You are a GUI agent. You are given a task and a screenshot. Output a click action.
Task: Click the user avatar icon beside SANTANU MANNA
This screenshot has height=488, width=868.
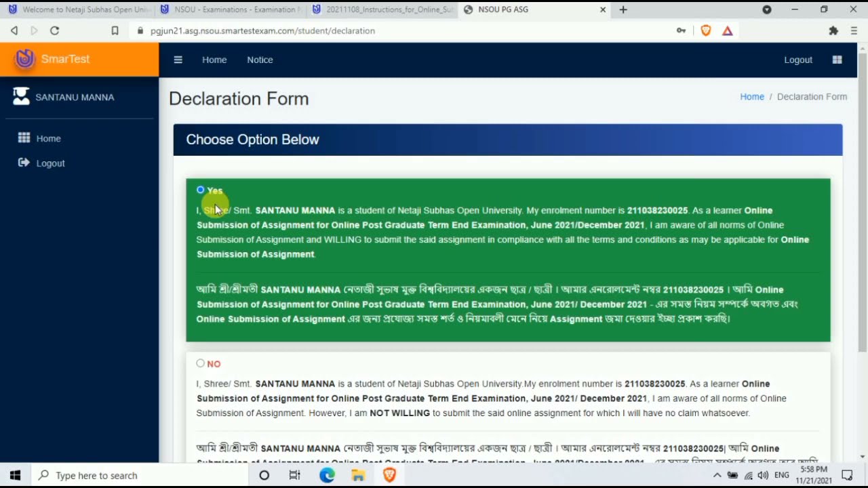point(21,96)
